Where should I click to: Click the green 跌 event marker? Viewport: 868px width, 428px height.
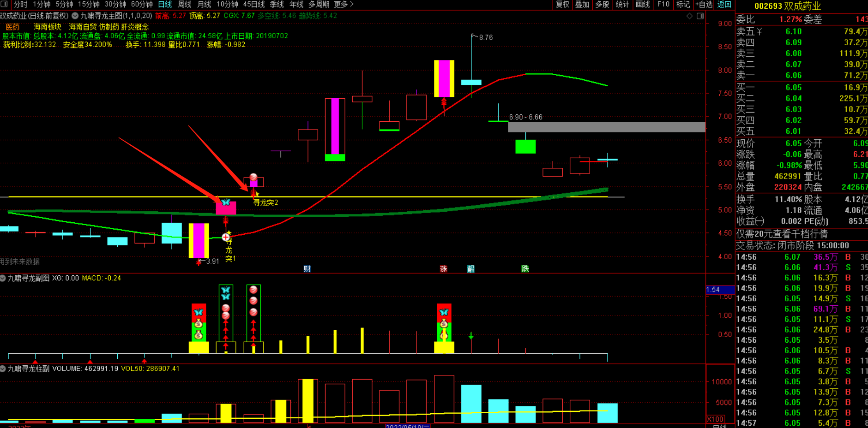(x=525, y=269)
